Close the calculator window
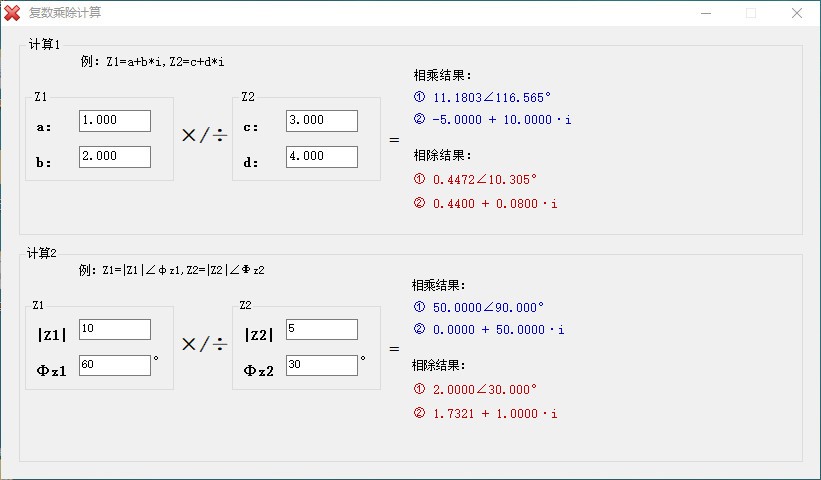The height and width of the screenshot is (480, 821). 797,13
